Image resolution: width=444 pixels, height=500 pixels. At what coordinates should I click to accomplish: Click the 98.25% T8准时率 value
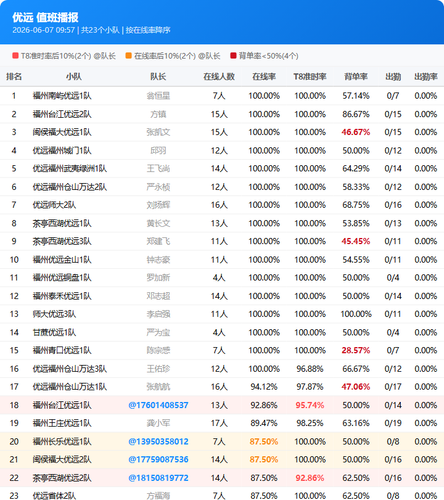[310, 423]
